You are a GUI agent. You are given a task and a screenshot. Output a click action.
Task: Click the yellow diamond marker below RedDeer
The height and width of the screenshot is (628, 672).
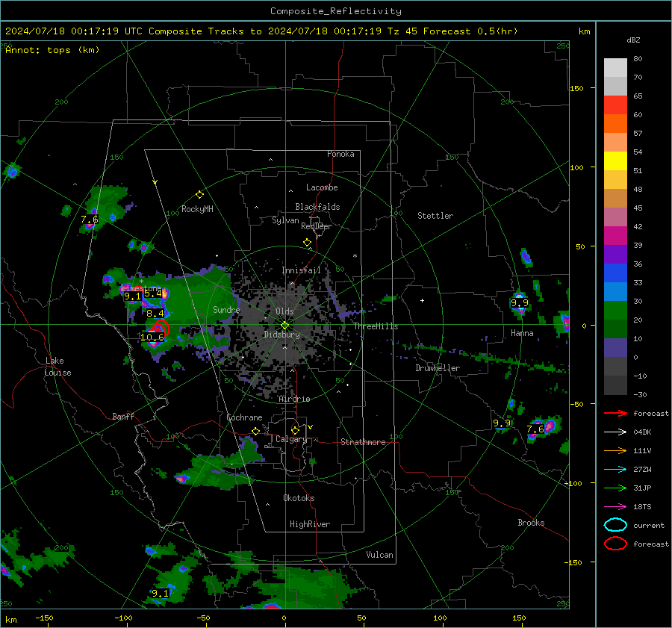click(307, 243)
